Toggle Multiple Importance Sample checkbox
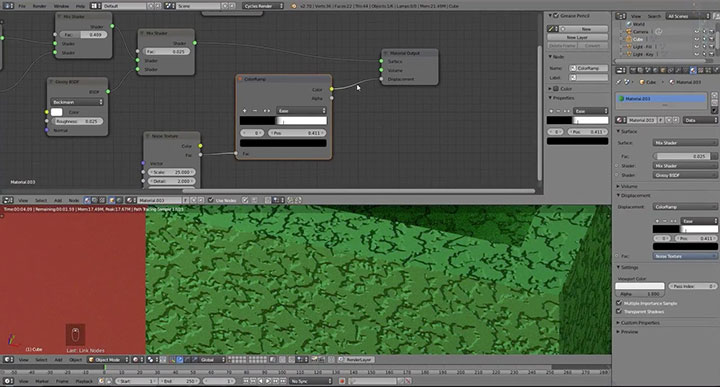720x387 pixels. [x=619, y=303]
